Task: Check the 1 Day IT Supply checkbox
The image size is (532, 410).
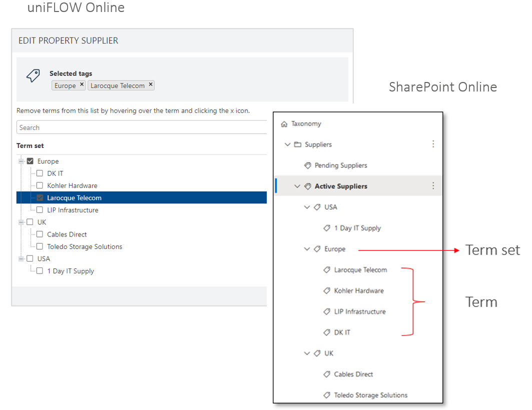Action: click(40, 270)
